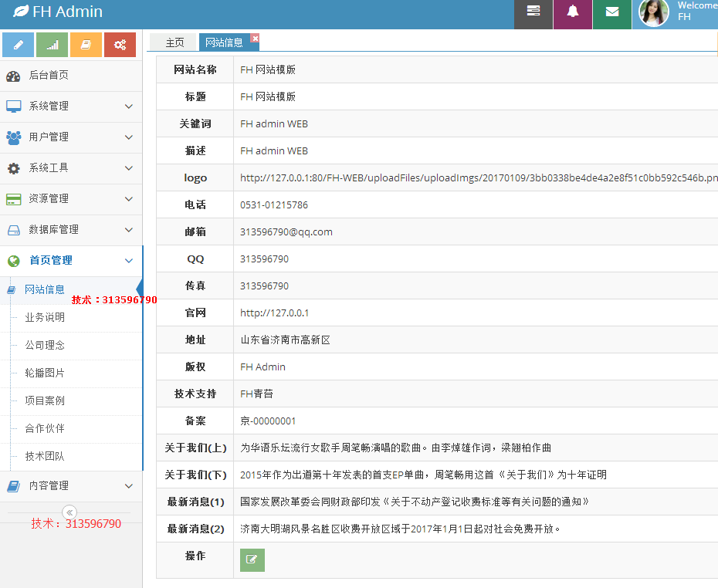Click the red gears settings shortcut
718x588 pixels.
coord(120,45)
